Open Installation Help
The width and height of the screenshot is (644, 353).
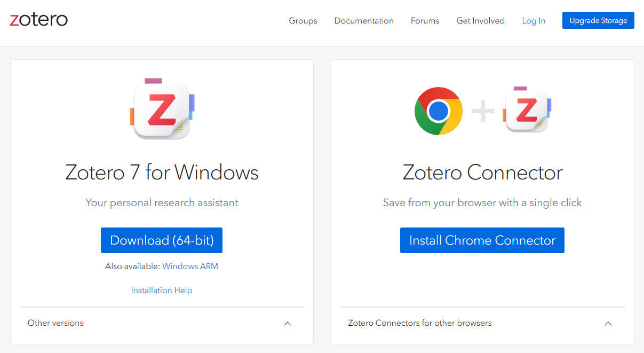162,290
